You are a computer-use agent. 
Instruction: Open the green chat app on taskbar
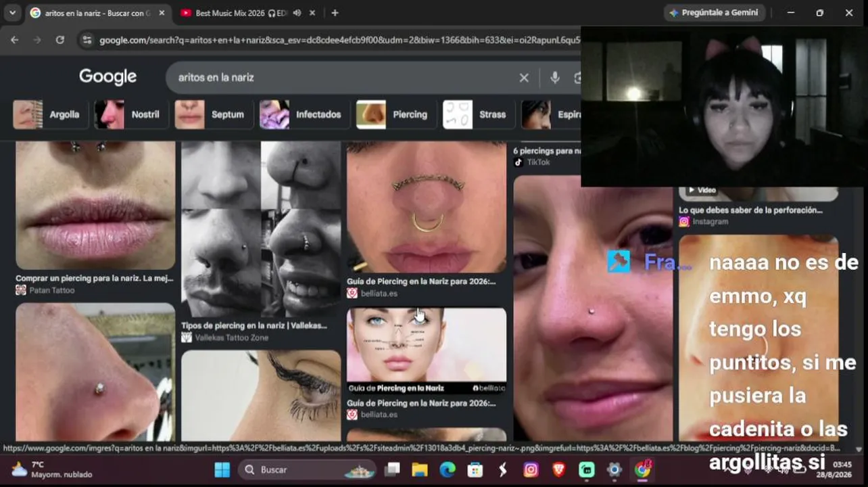click(x=586, y=469)
